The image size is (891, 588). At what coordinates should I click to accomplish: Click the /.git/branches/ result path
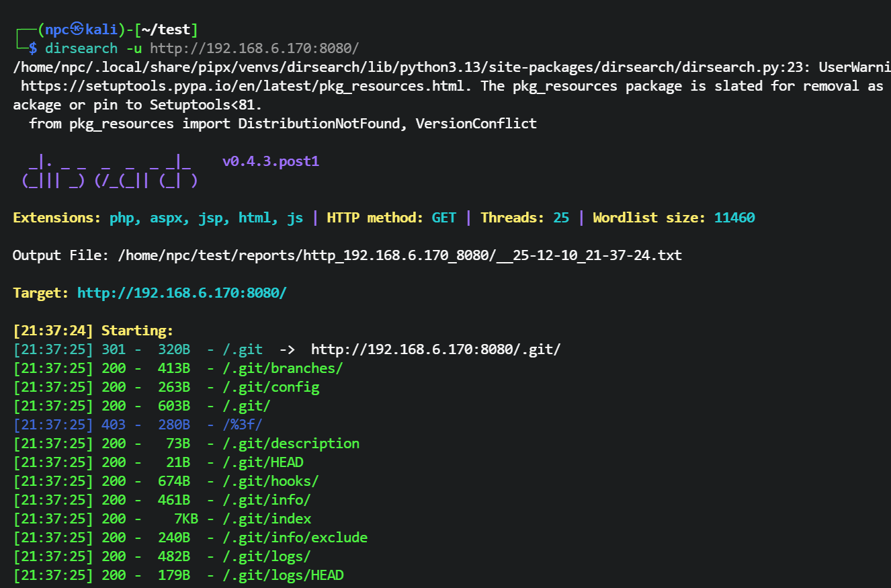282,368
